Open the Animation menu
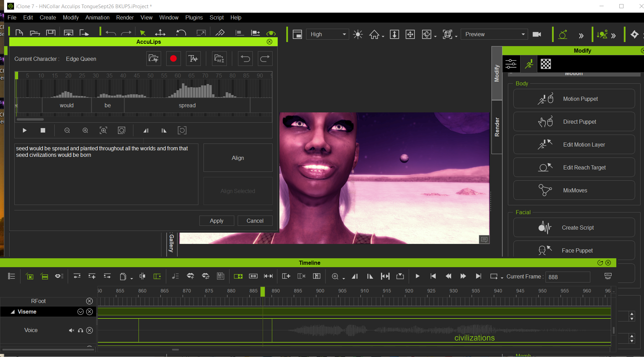644x357 pixels. click(x=97, y=17)
